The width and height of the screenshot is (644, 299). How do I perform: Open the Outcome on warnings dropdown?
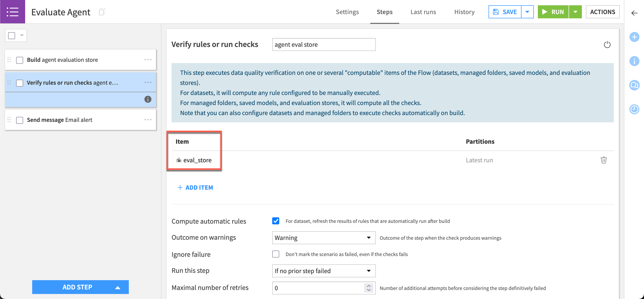324,238
